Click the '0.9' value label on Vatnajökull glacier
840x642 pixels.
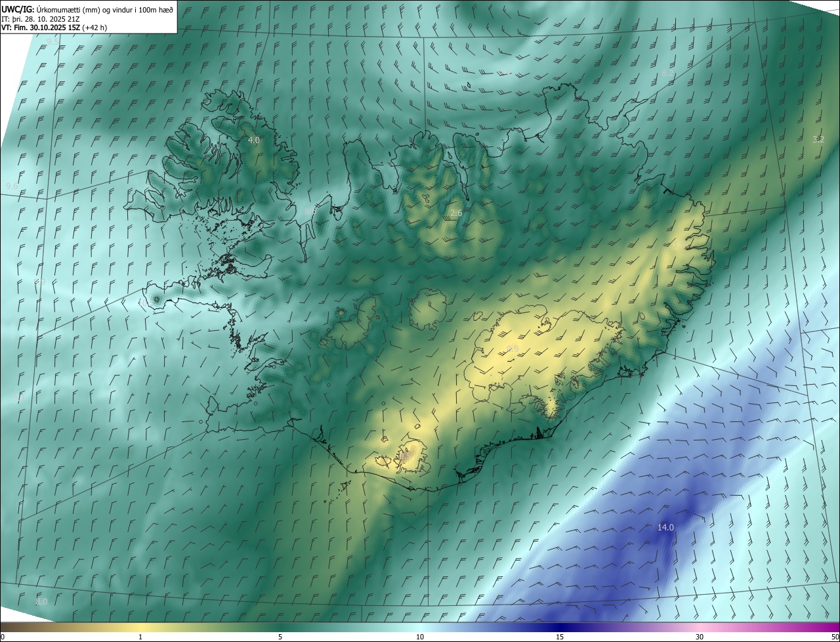click(513, 349)
